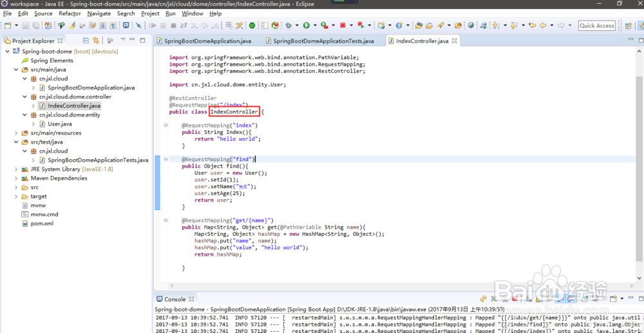Viewport: 644px width, 333px height.
Task: Open the File menu
Action: [7, 13]
